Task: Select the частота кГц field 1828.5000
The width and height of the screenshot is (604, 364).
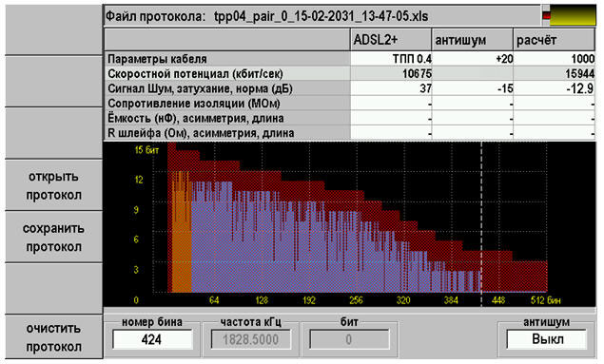Action: (x=250, y=339)
